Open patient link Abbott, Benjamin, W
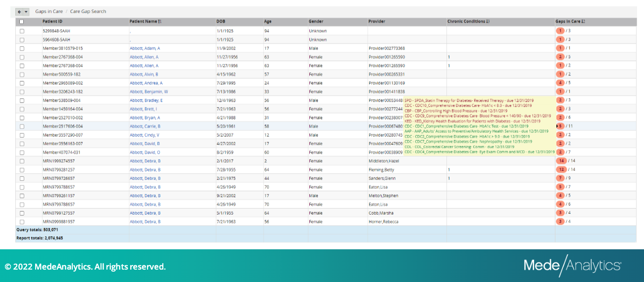The height and width of the screenshot is (282, 644). point(149,92)
